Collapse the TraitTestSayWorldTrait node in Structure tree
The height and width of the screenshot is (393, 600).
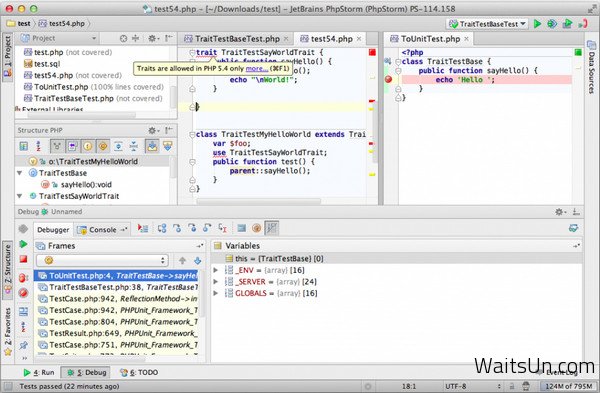click(20, 196)
